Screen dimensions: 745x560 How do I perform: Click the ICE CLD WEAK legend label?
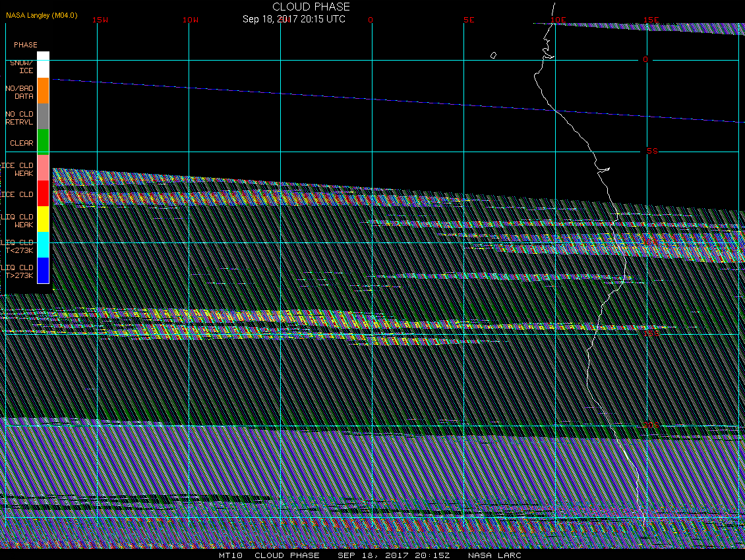coord(18,169)
